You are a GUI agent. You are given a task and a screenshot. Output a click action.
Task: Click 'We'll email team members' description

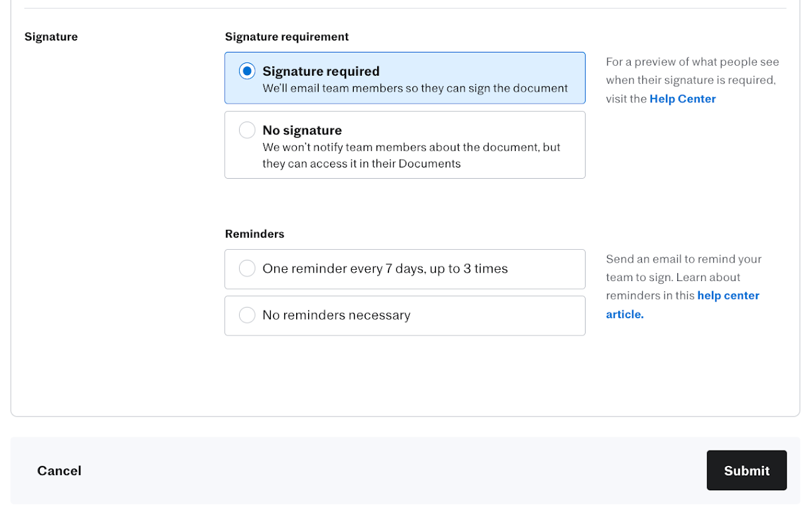[415, 88]
